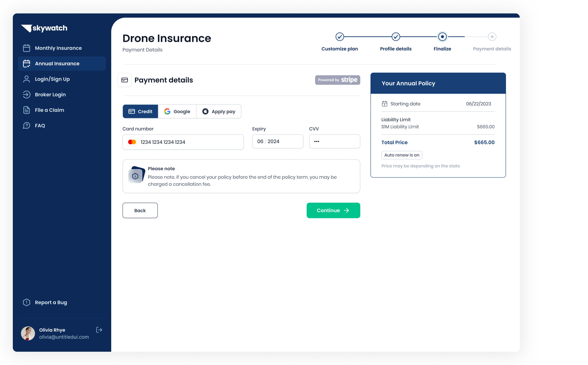
Task: Click the info icon in Please note box
Action: [135, 176]
